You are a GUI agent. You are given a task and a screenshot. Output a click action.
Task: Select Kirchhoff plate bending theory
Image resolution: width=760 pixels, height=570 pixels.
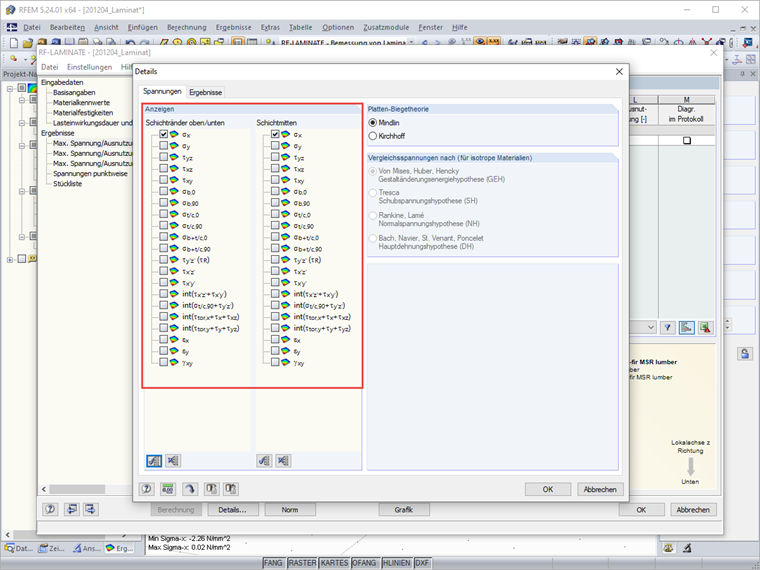[x=373, y=136]
